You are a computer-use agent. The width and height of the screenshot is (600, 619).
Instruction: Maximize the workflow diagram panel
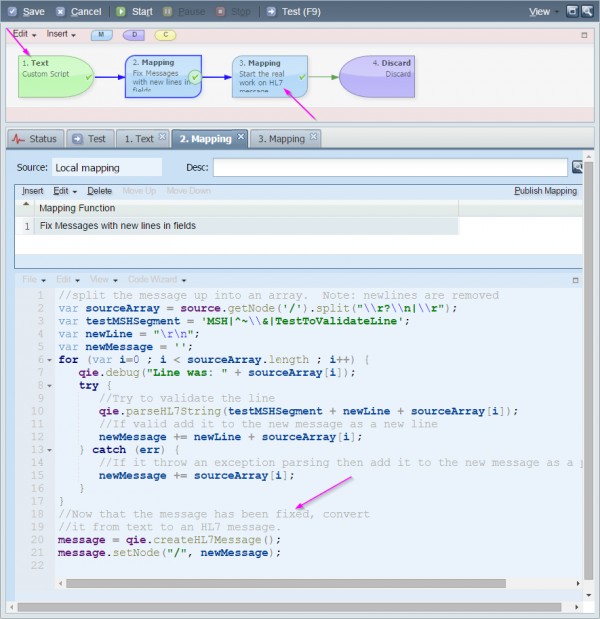[x=584, y=35]
